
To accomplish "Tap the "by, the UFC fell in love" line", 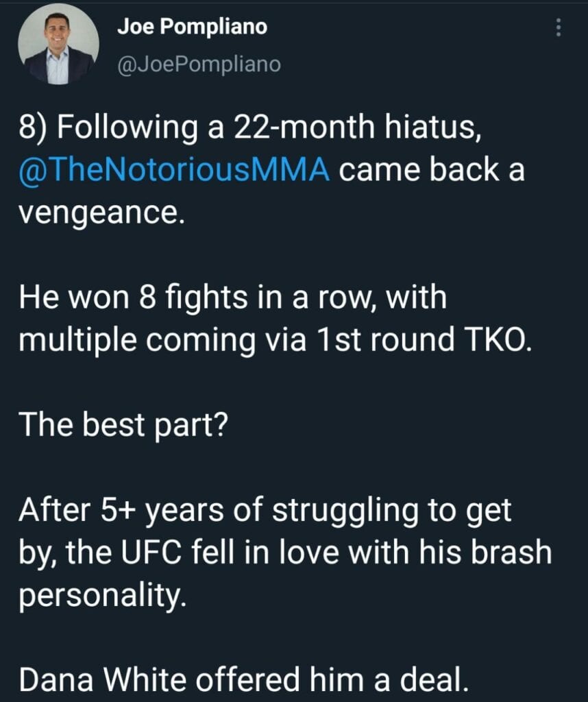I will tap(286, 553).
